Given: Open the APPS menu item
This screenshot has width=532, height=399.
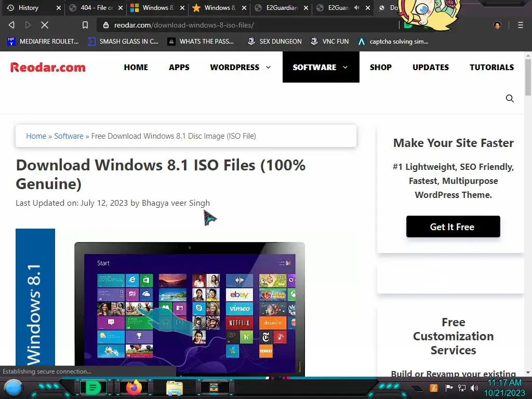Looking at the screenshot, I should (179, 67).
